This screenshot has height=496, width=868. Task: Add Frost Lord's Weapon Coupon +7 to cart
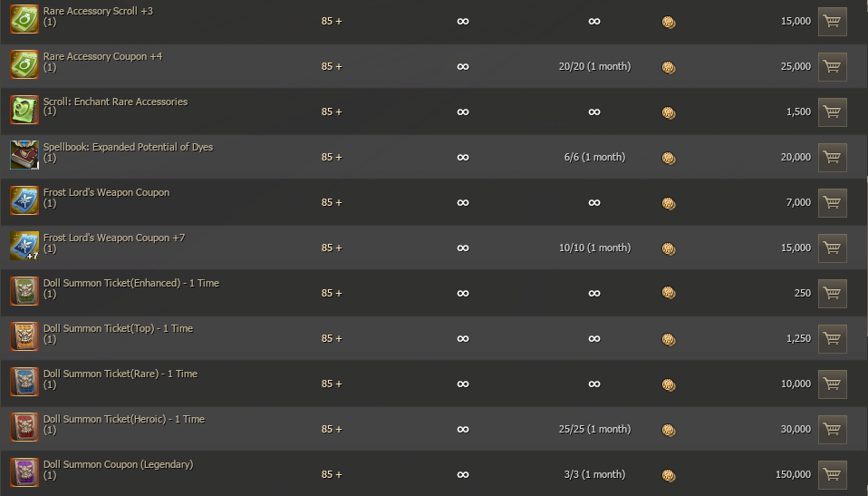point(832,248)
